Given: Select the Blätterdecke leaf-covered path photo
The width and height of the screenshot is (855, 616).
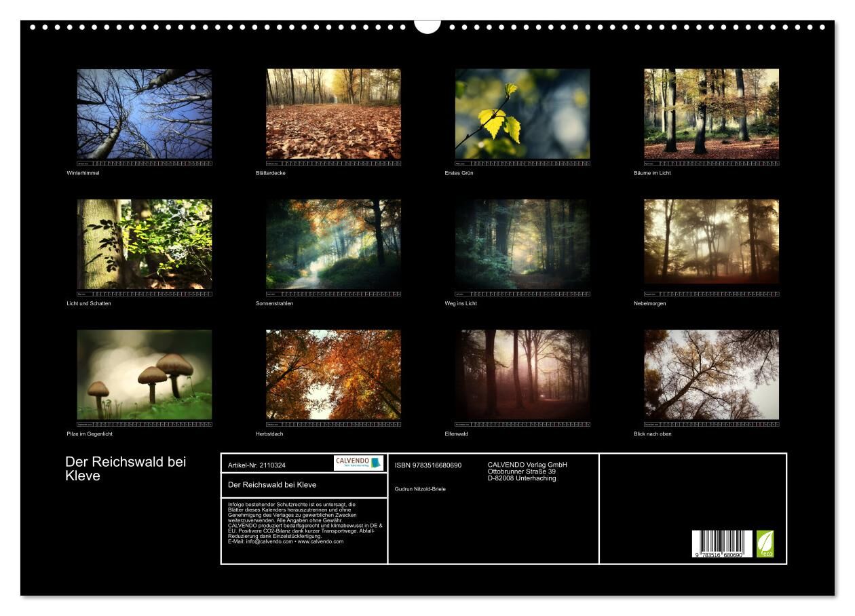Looking at the screenshot, I should click(x=333, y=114).
